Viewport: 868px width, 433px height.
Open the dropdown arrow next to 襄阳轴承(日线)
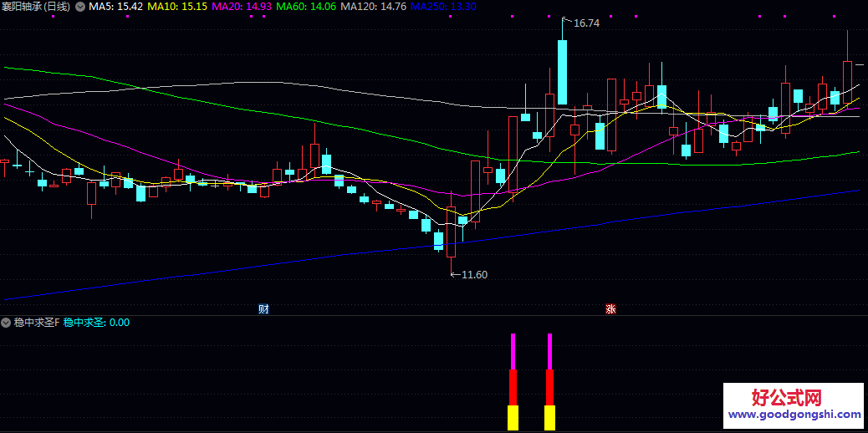pyautogui.click(x=79, y=7)
